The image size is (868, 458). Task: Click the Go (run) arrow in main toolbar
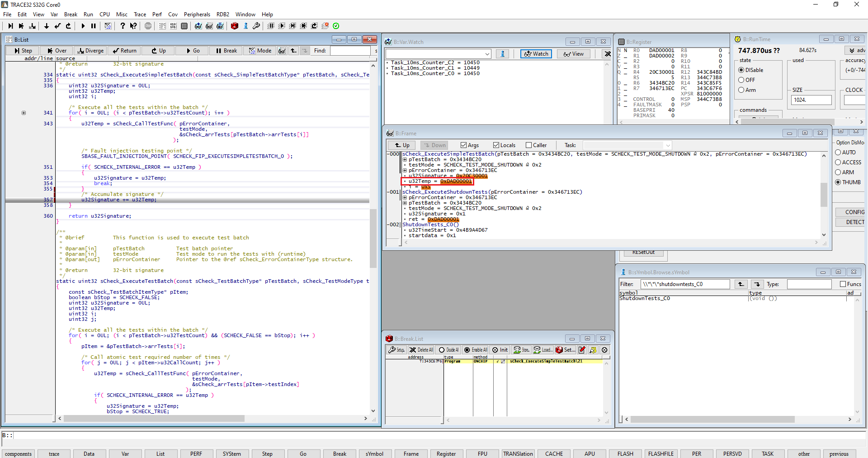[83, 26]
